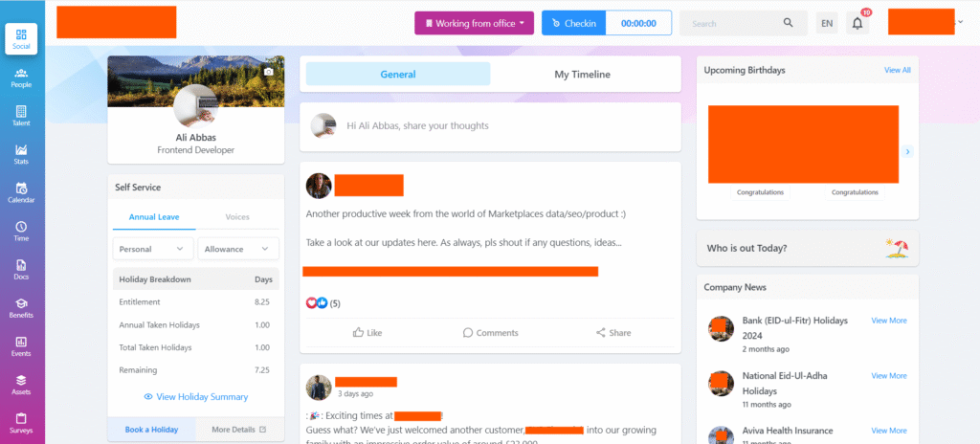
Task: Click the camera icon on the cover photo
Action: pos(269,72)
